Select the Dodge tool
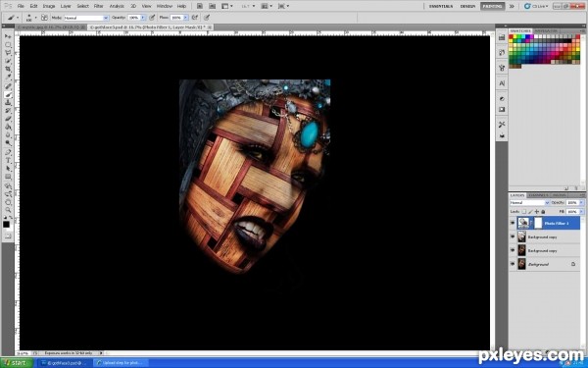The height and width of the screenshot is (368, 588). pos(8,143)
